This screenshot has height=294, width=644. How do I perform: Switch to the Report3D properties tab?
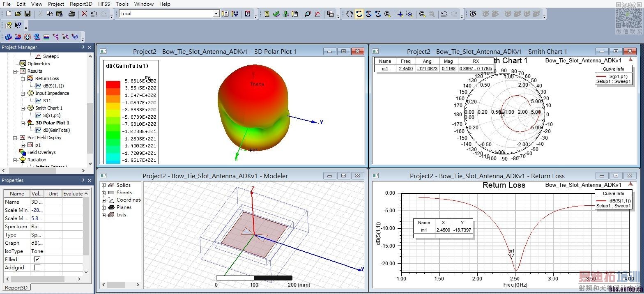point(16,287)
